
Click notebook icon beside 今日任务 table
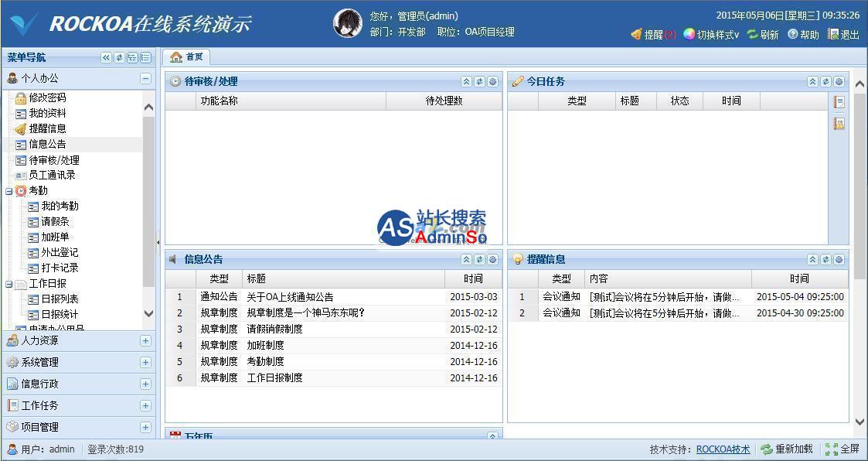point(839,102)
